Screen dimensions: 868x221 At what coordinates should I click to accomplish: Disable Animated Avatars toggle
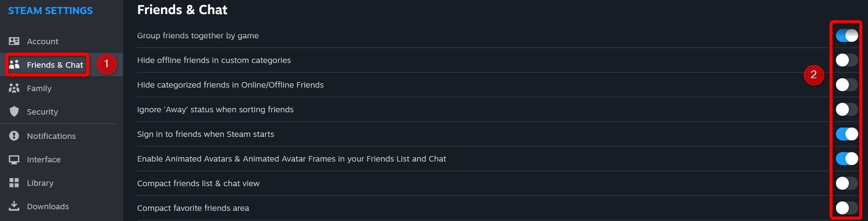point(847,159)
